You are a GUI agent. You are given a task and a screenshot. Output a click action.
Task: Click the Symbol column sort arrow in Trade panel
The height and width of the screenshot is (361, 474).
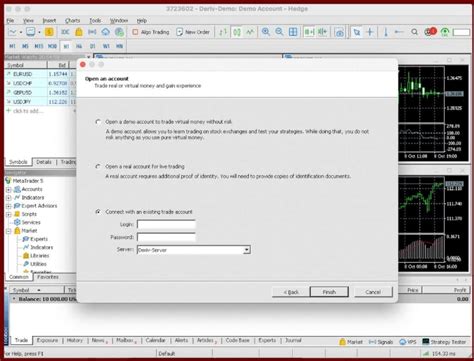pyautogui.click(x=39, y=290)
